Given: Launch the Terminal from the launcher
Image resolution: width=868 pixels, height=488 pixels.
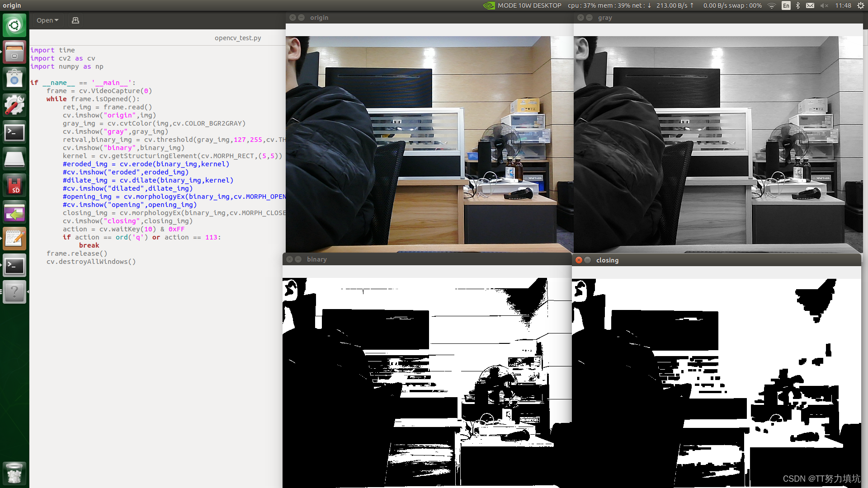Looking at the screenshot, I should click(x=14, y=132).
